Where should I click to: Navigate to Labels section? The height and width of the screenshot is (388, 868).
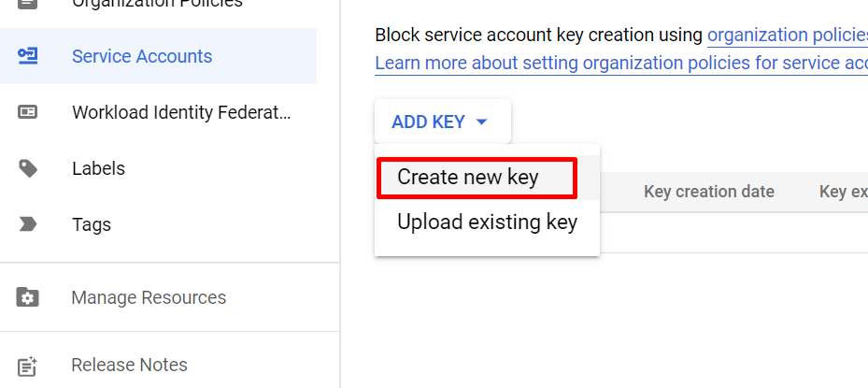point(98,168)
